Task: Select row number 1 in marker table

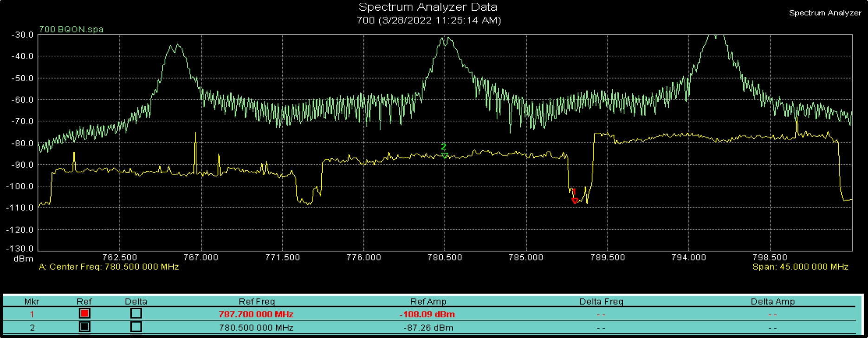Action: coord(32,314)
